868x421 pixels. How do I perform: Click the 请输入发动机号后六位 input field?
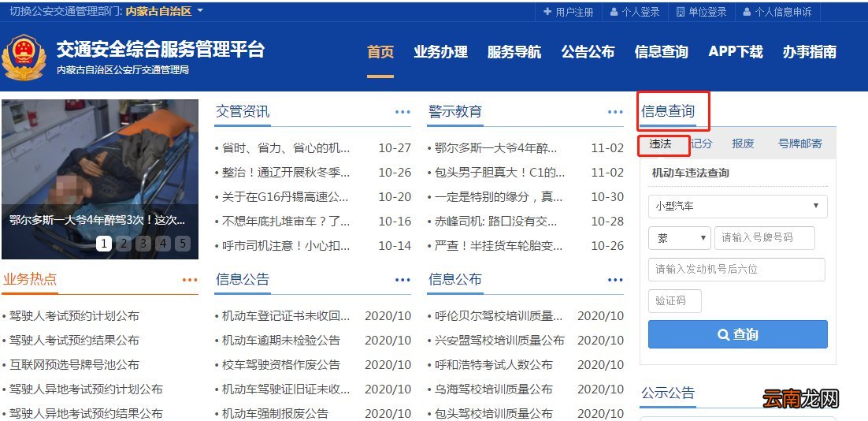click(x=736, y=270)
